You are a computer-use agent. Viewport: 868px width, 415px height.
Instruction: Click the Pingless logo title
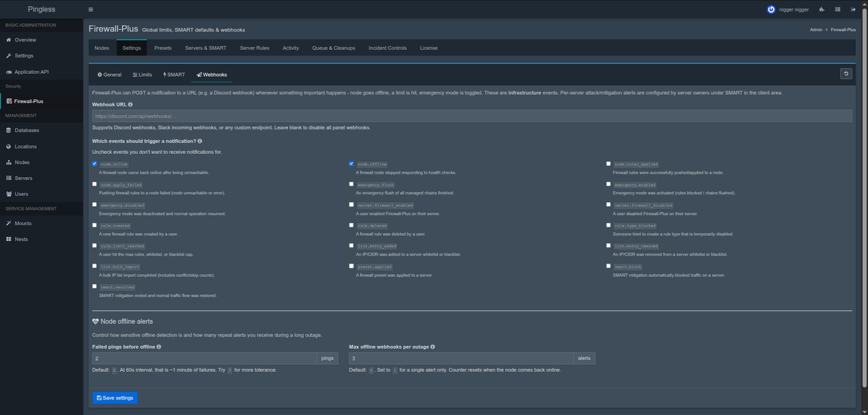[41, 9]
